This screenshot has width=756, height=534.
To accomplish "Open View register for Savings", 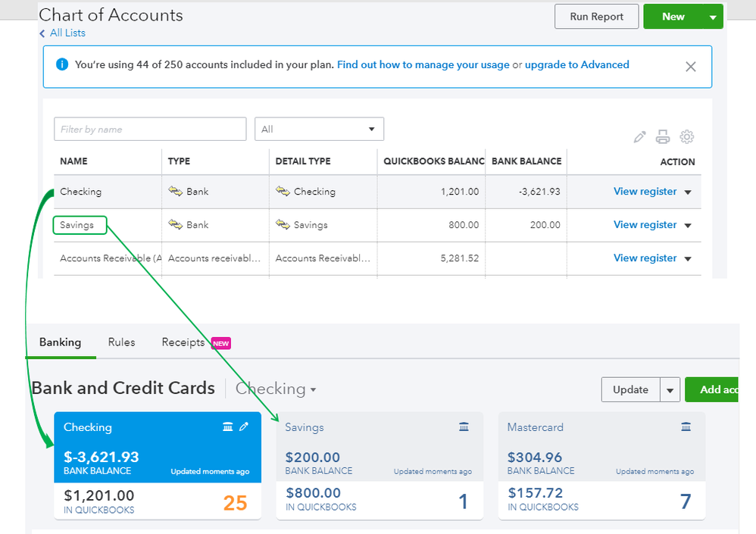I will coord(645,225).
